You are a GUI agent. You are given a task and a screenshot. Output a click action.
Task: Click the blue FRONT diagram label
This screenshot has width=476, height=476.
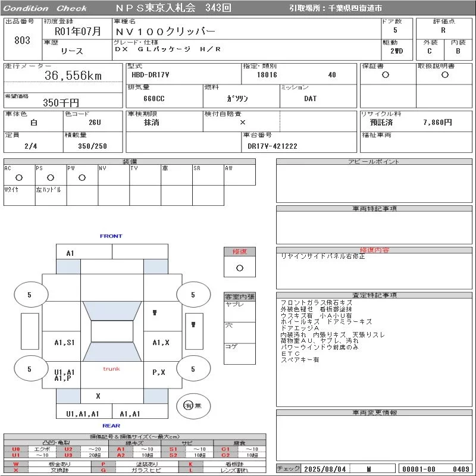[111, 236]
